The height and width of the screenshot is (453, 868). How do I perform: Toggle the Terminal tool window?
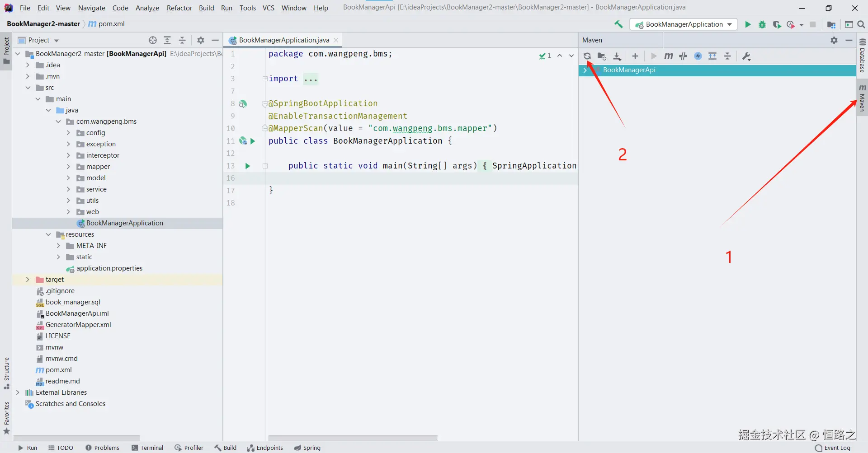(x=147, y=448)
